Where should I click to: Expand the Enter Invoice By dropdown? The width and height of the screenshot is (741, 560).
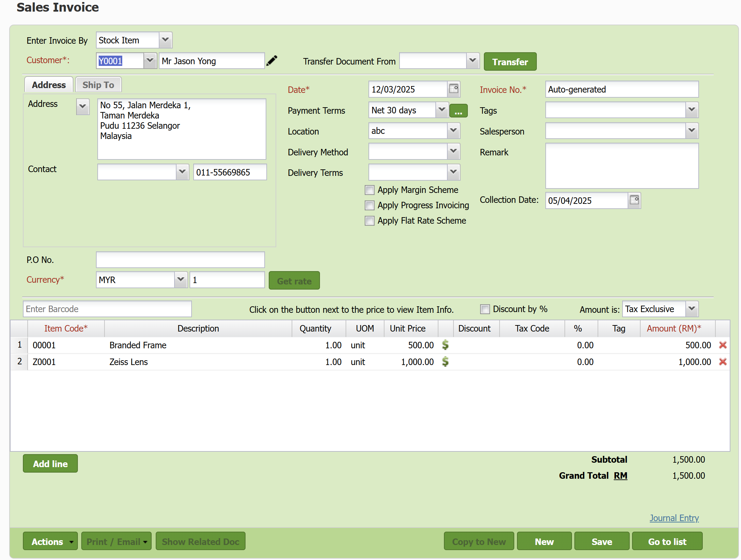click(165, 40)
